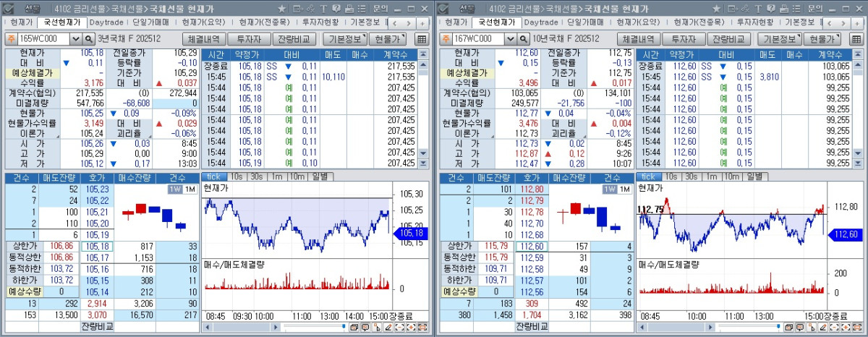Click grid layout icon in right window

[855, 39]
